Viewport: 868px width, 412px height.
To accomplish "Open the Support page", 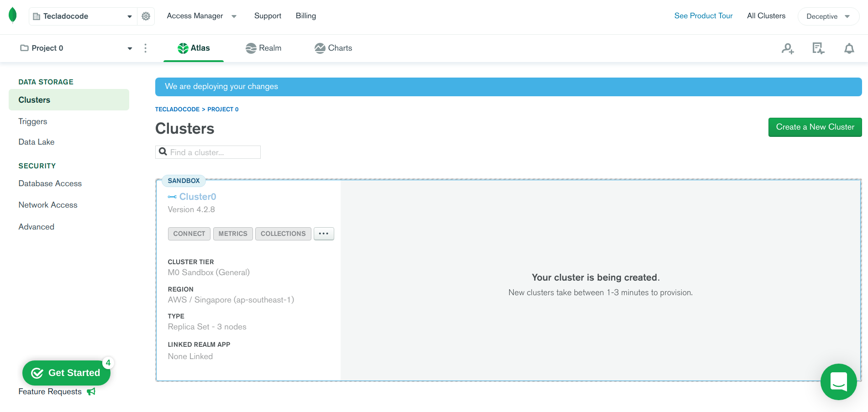I will pyautogui.click(x=268, y=16).
